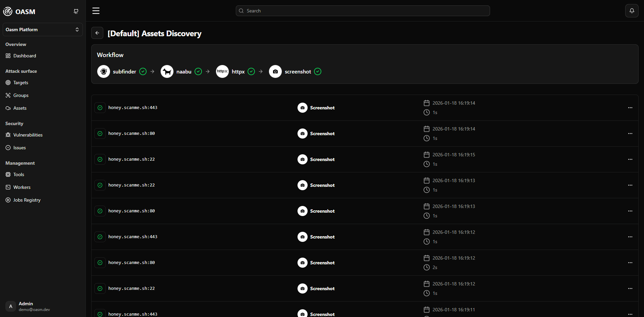Click the timestamp 2026-01-18 16:19:14 on honey.scanme.sh:443 row
Screen dimensions: 644x317
pyautogui.click(x=454, y=103)
